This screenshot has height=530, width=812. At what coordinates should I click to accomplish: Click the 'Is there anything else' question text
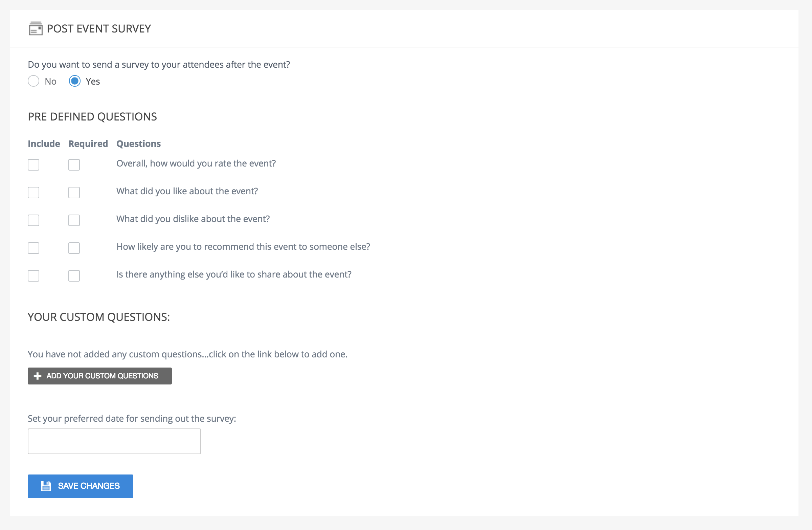click(x=234, y=274)
